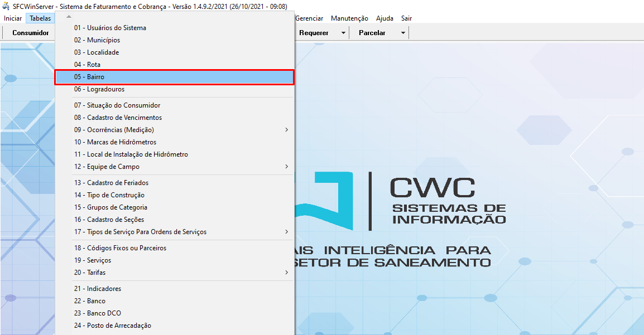Click Sair in the menu bar
Image resolution: width=644 pixels, height=335 pixels.
point(406,18)
